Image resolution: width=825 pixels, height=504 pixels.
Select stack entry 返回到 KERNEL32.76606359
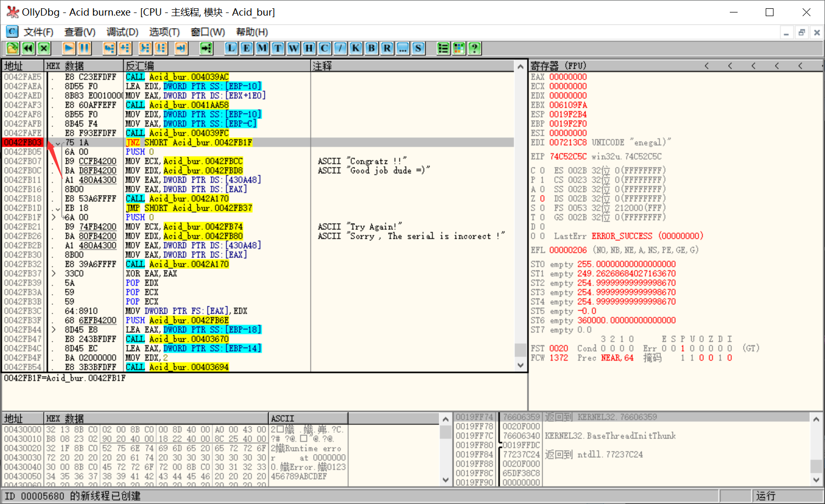[601, 417]
